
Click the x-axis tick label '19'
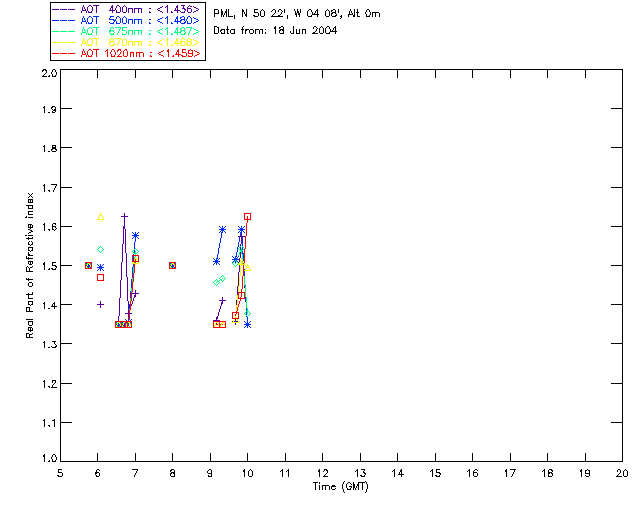coord(585,473)
